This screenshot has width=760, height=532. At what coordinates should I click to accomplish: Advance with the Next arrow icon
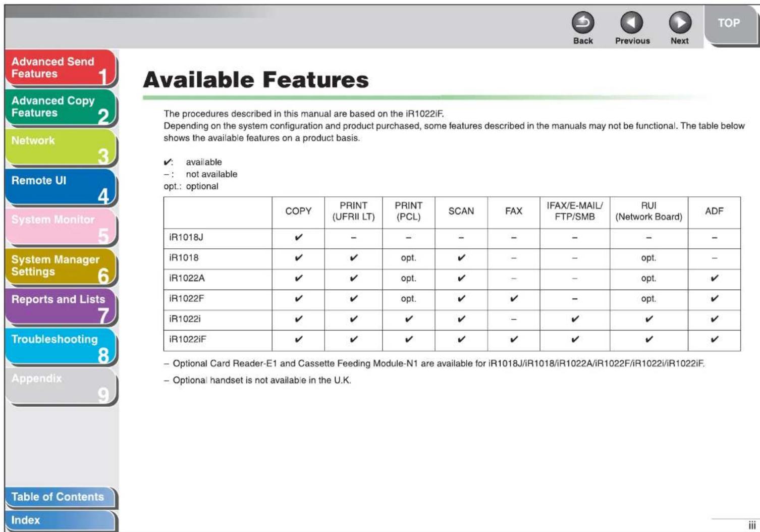[x=680, y=23]
